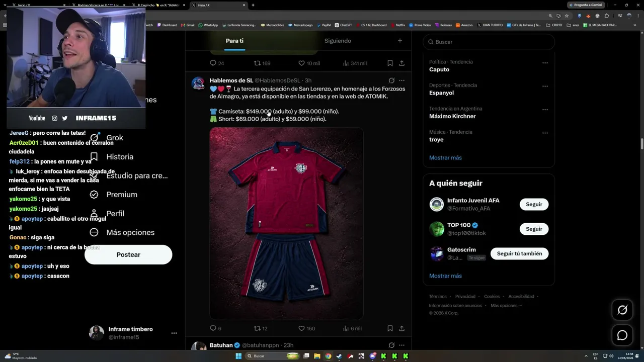The width and height of the screenshot is (644, 362).
Task: Open the Chrome extensions puzzle icon
Action: (606, 16)
